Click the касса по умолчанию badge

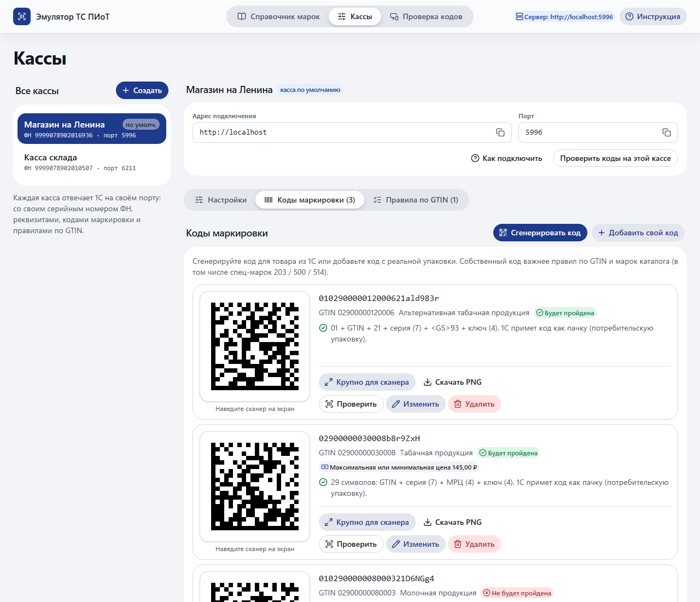[310, 90]
